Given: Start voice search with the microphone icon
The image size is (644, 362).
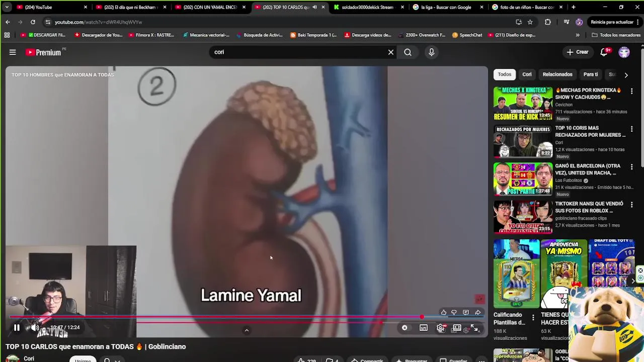Looking at the screenshot, I should pos(431,52).
